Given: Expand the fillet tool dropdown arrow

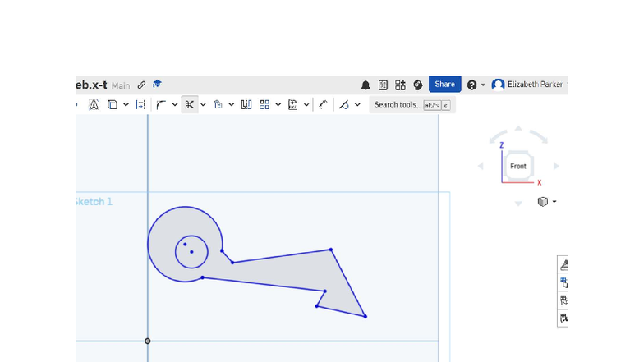Looking at the screenshot, I should (x=175, y=105).
